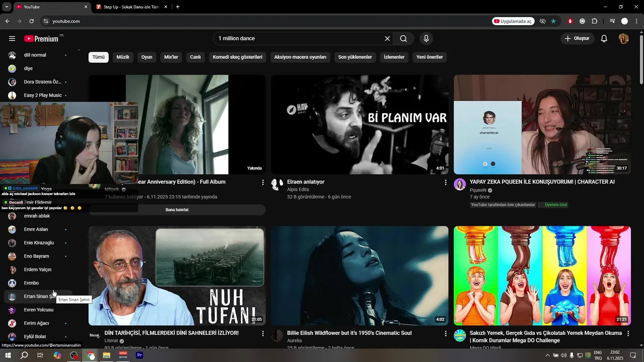Image resolution: width=644 pixels, height=362 pixels.
Task: Open the more menu for the Anniversary Edition Full Album video
Action: [x=263, y=183]
